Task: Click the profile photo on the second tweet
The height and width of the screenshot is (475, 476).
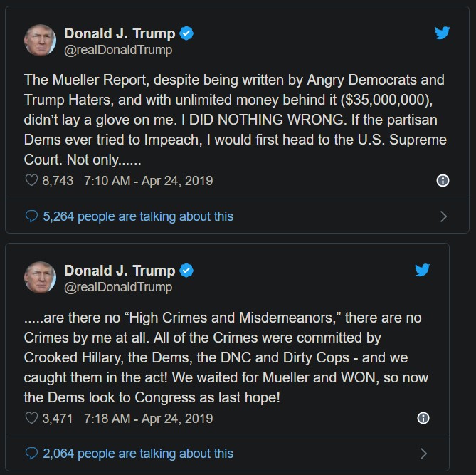Action: 40,278
